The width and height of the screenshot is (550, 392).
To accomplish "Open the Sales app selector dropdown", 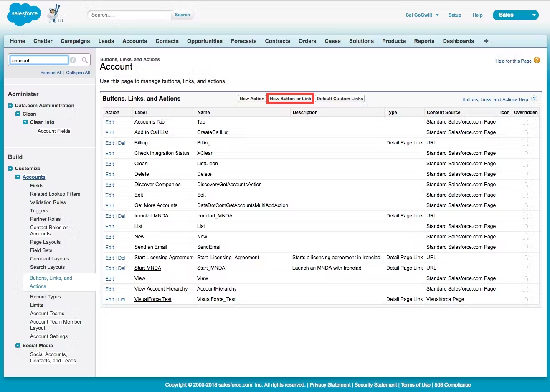I will pos(515,15).
